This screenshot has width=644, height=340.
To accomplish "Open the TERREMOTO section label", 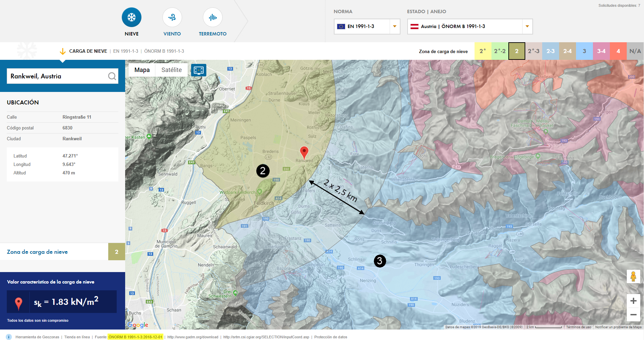I will 213,34.
